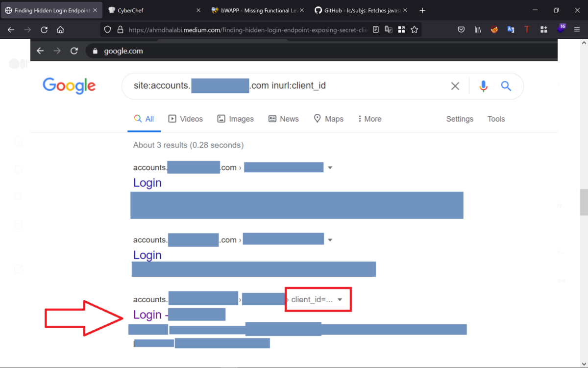Open the cookie blocker extension icon
This screenshot has height=368, width=588.
(x=494, y=29)
